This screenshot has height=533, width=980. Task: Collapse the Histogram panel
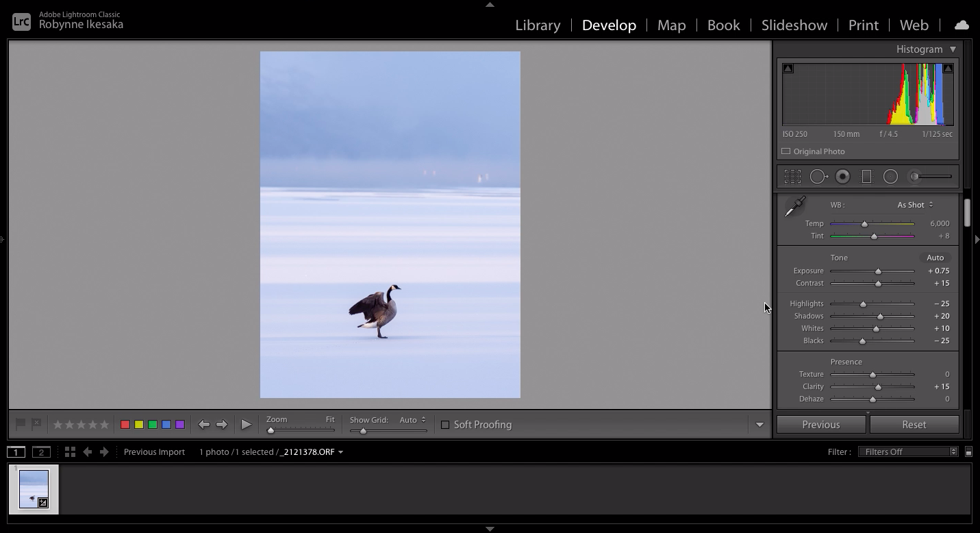click(x=952, y=49)
